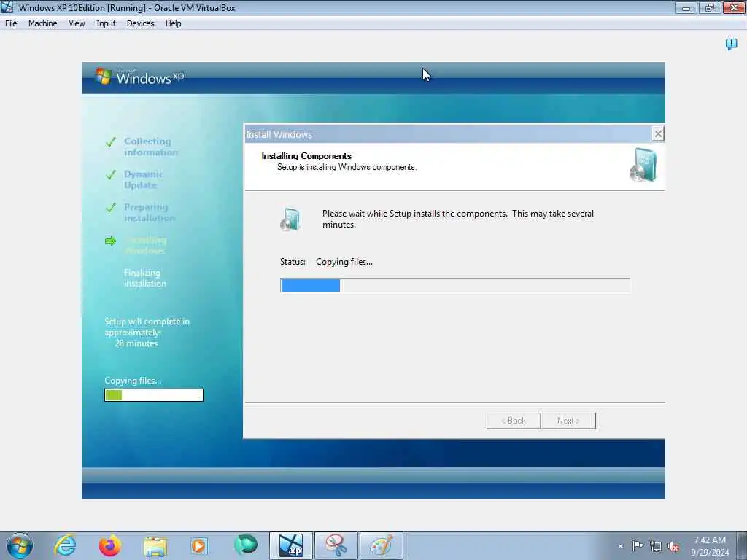Open the Devices menu
Screen dimensions: 747x560
tap(140, 23)
